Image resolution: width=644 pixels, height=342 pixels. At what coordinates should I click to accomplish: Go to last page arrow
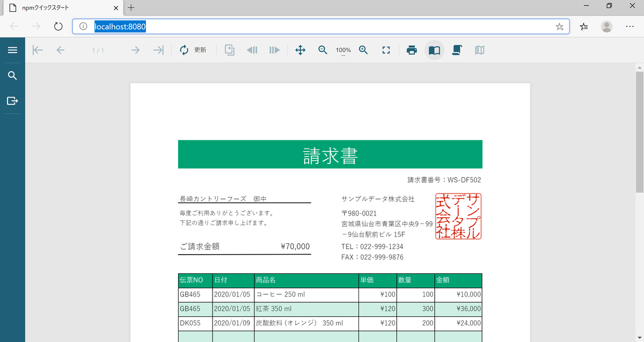pos(158,50)
